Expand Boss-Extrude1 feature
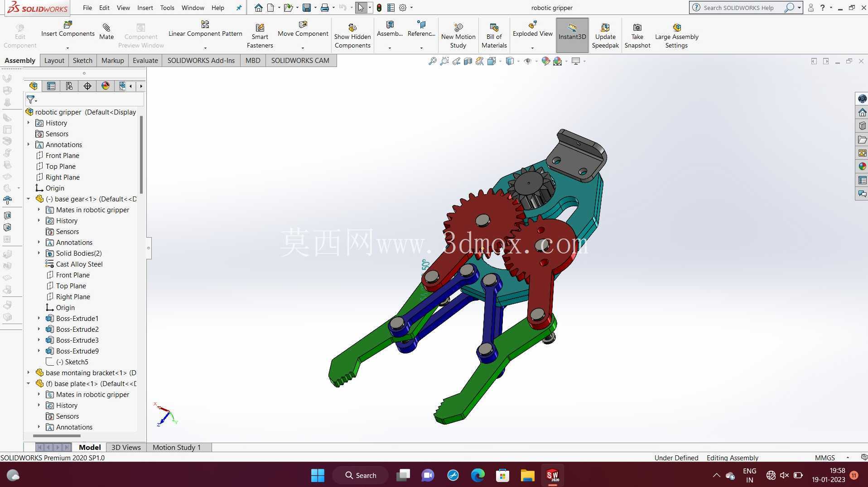The image size is (868, 487). [39, 318]
